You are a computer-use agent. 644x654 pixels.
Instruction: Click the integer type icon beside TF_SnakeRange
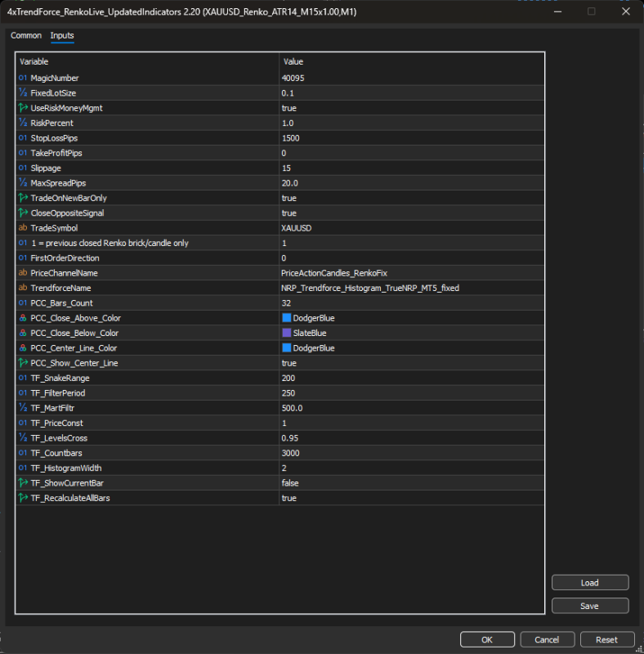coord(23,379)
